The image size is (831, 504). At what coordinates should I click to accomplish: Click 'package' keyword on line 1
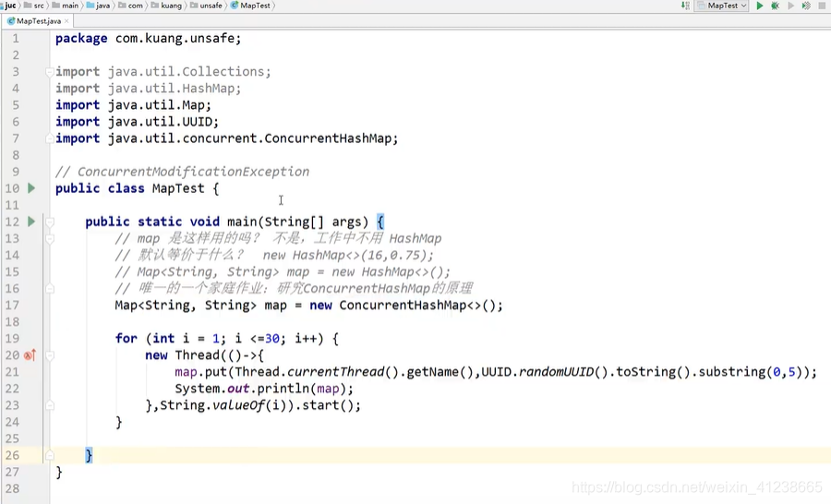pos(81,39)
